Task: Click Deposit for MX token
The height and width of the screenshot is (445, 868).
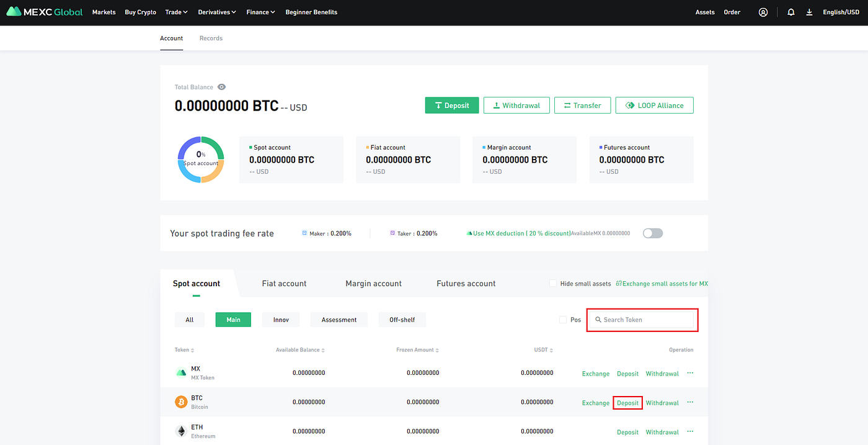Action: (x=627, y=374)
